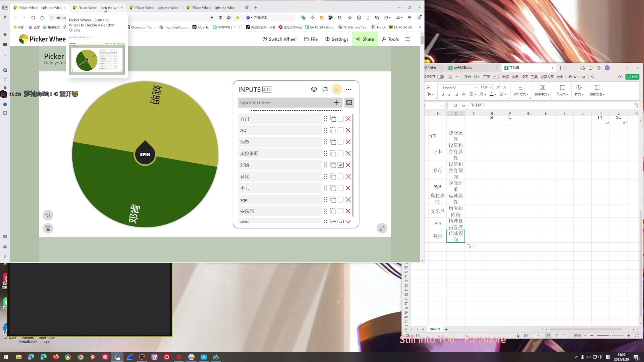644x362 pixels.
Task: Expand the name box dropdown
Action: coord(442,106)
